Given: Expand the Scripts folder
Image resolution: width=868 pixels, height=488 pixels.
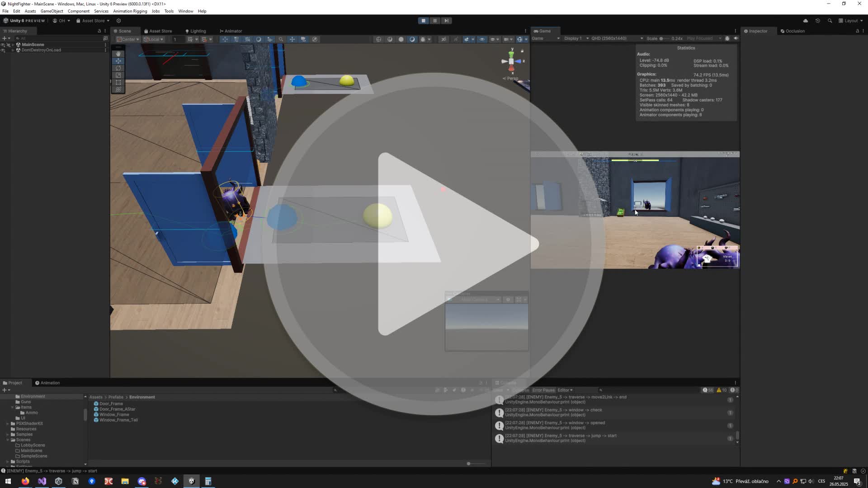Looking at the screenshot, I should [x=8, y=461].
